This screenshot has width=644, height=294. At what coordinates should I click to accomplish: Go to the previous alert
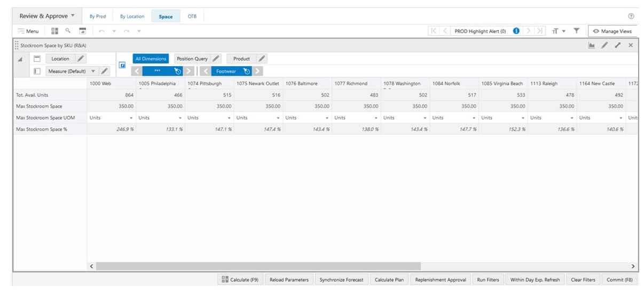(445, 31)
